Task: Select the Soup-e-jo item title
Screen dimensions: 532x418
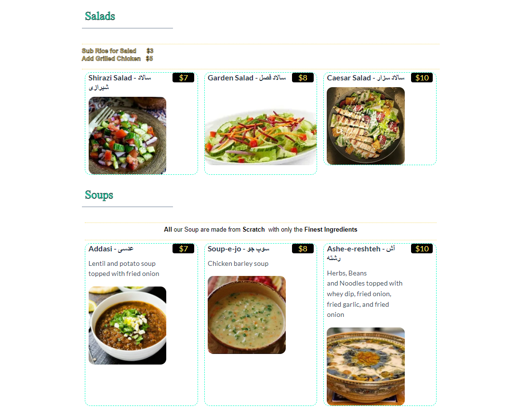Action: 239,249
